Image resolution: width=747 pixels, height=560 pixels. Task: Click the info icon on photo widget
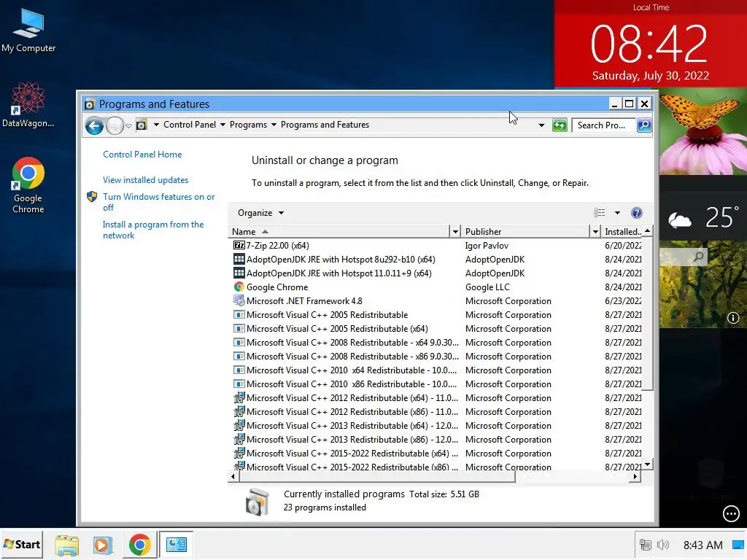click(733, 318)
